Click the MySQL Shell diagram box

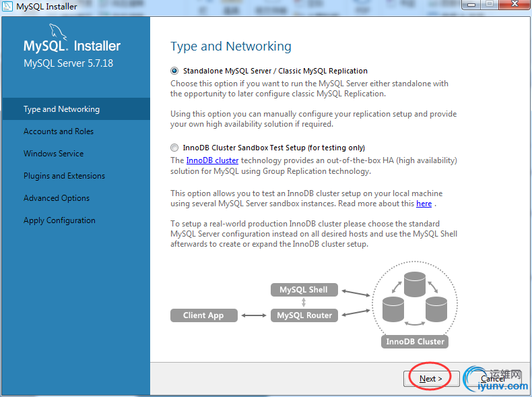pos(304,290)
